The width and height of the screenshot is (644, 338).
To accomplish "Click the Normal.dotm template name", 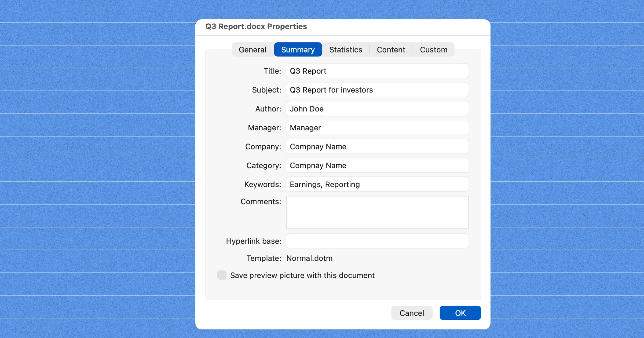I will pyautogui.click(x=309, y=258).
